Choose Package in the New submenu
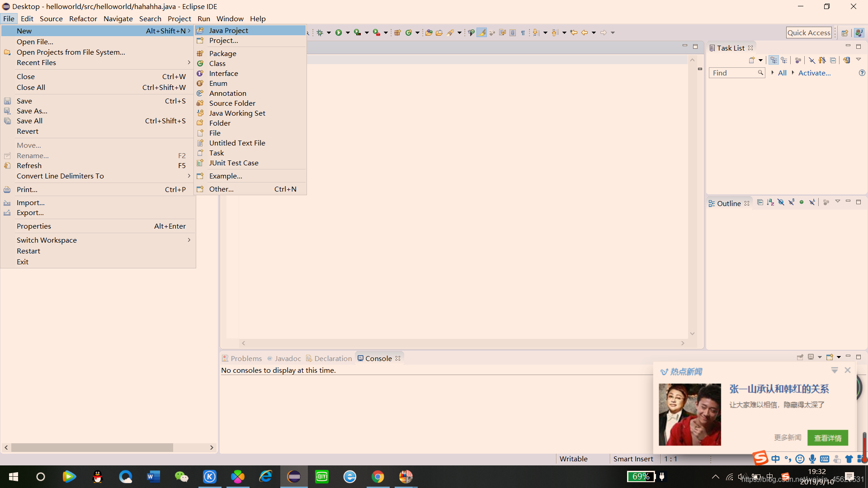The height and width of the screenshot is (488, 868). tap(250, 53)
